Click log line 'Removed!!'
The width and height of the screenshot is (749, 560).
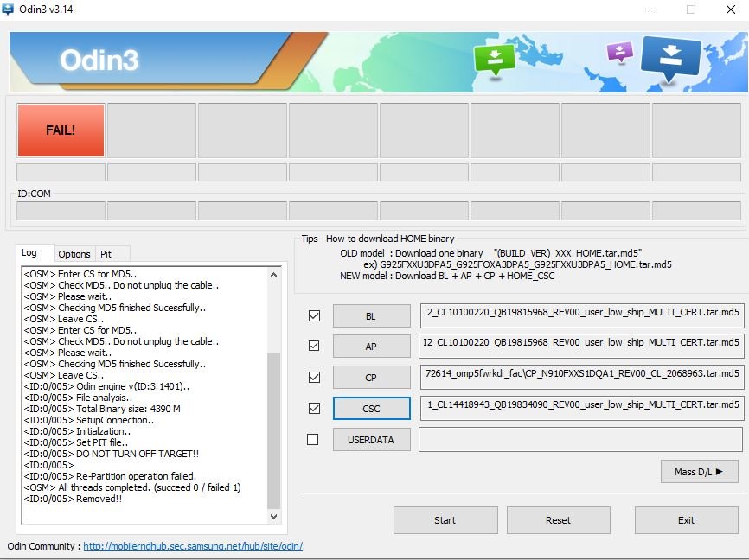pos(74,499)
